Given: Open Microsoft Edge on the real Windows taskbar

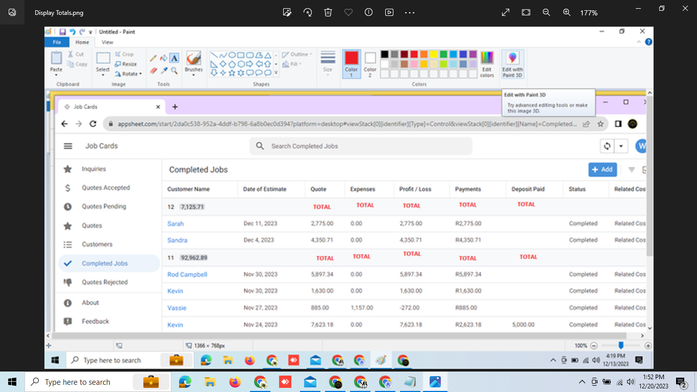Looking at the screenshot, I should 185,382.
